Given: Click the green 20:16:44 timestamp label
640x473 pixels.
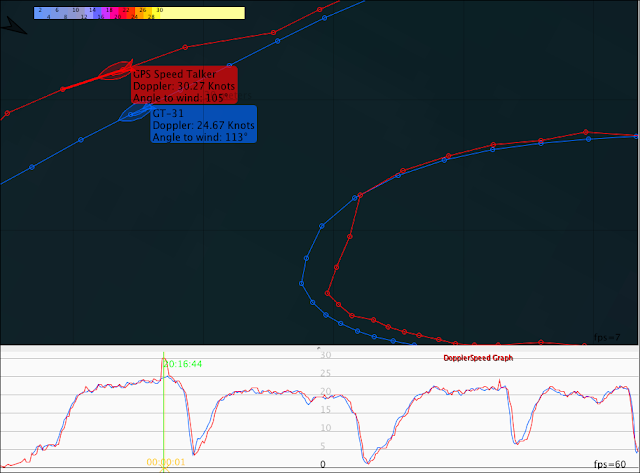Looking at the screenshot, I should [x=182, y=364].
